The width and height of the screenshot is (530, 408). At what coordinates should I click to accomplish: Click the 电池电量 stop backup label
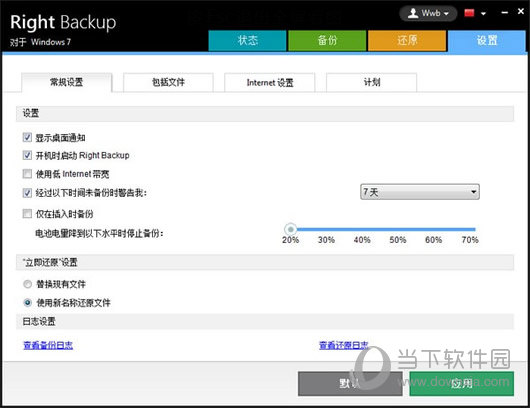(99, 233)
